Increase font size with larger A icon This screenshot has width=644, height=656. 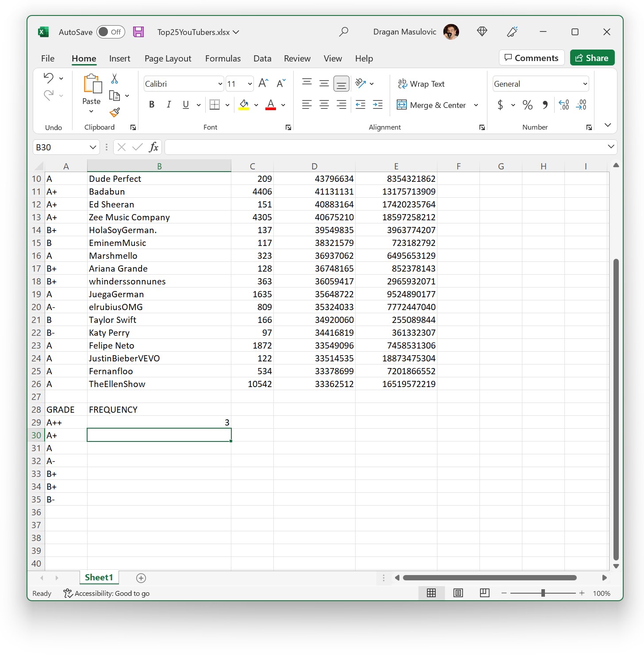click(264, 83)
